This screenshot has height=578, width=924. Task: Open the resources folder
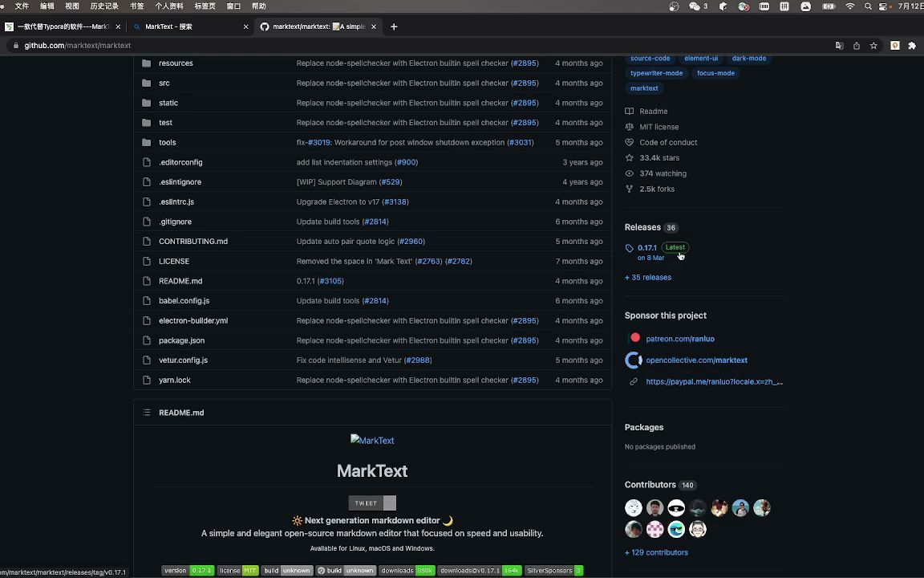176,63
